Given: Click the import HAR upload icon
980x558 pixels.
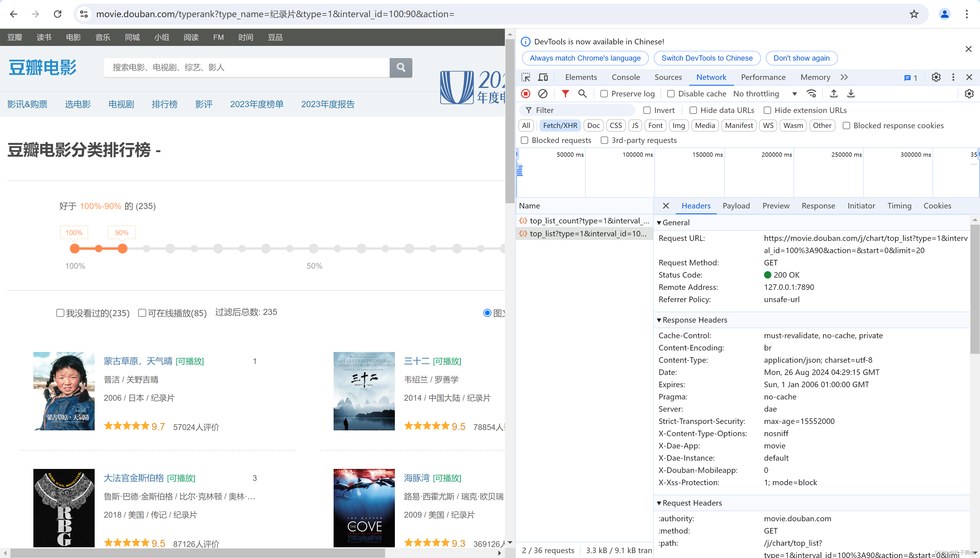Looking at the screenshot, I should pos(834,94).
